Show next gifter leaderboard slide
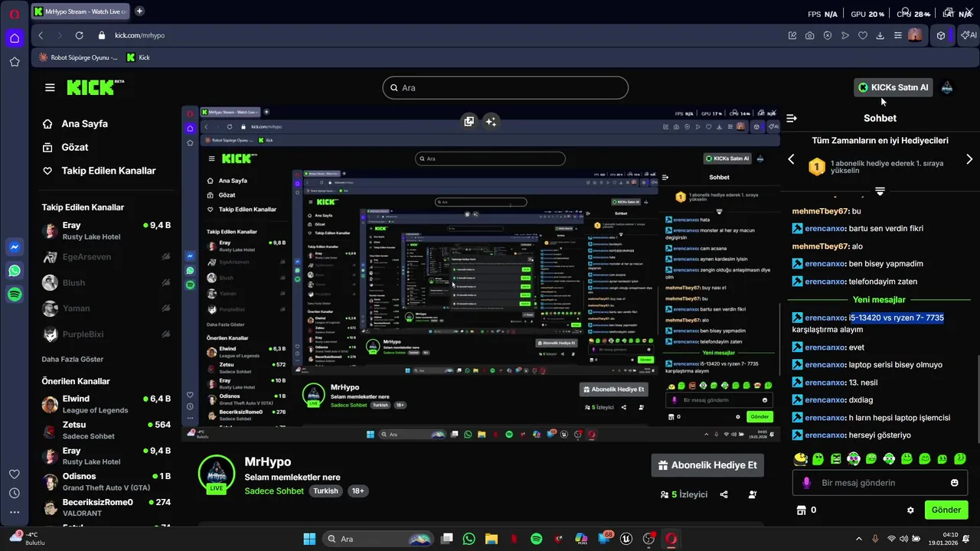Screen dimensions: 980x551 [969, 159]
